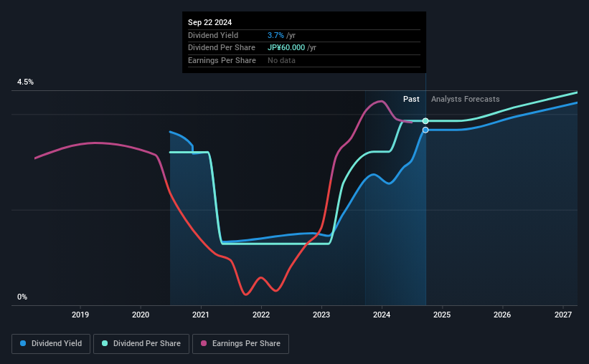Click the 2024 x-axis label
Screen dimensions: 589x364
382,315
